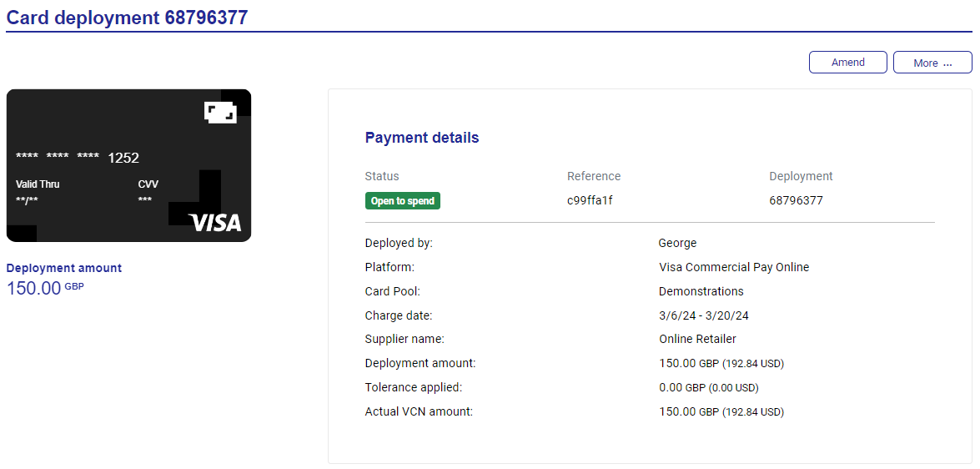
Task: Click the Tolerance applied label
Action: tap(414, 388)
